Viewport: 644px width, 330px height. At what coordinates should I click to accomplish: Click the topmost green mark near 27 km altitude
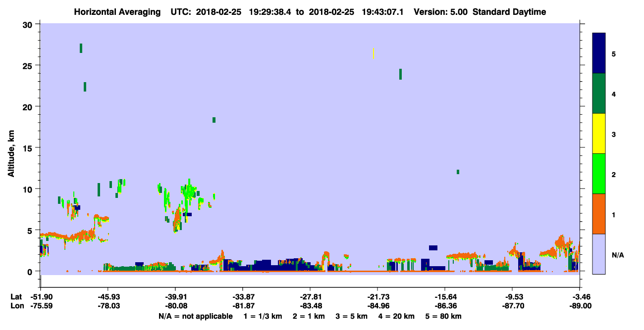(x=81, y=48)
